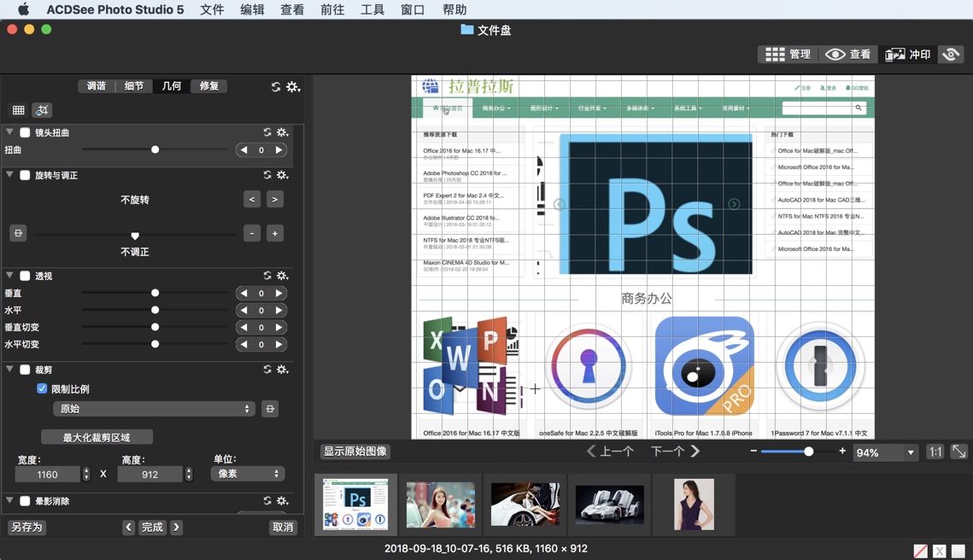Select the white car thumbnail in the filmstrip
Viewport: 973px width, 560px height.
point(609,504)
